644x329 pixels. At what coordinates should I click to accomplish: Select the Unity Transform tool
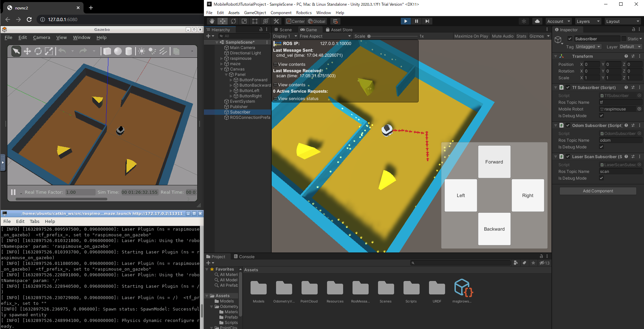click(x=266, y=21)
